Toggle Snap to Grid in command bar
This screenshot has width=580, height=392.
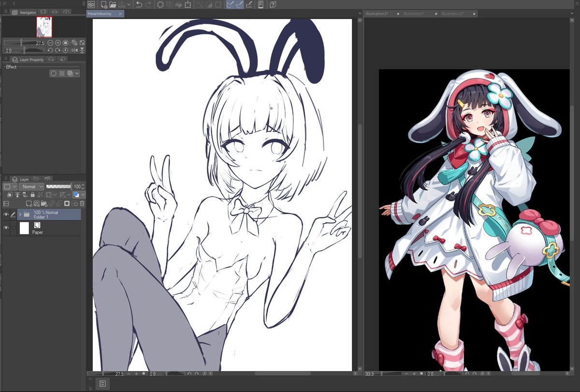click(x=249, y=4)
